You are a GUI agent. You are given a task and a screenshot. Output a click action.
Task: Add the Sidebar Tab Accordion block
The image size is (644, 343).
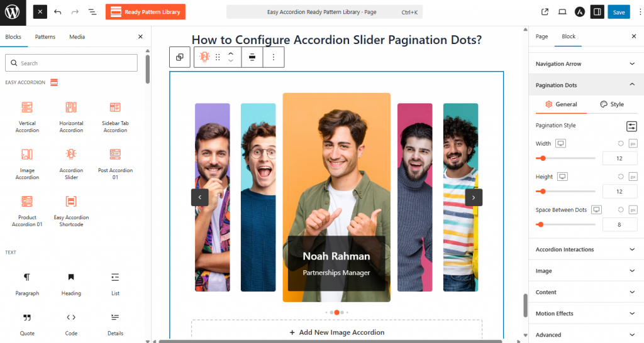[115, 117]
